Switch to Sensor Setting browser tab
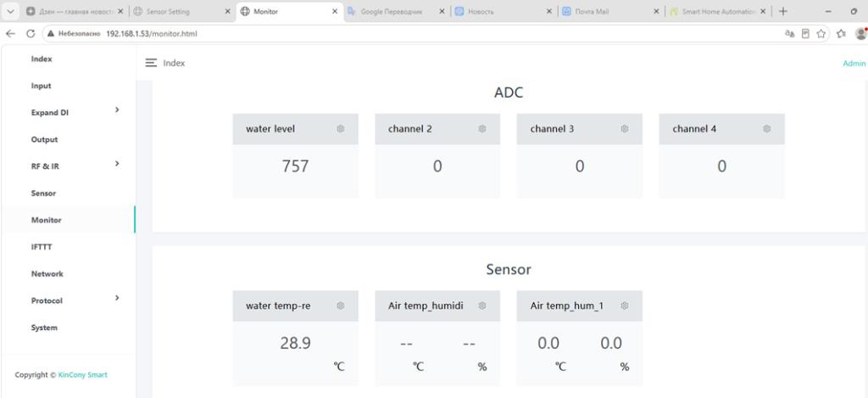The width and height of the screenshot is (868, 398). [182, 12]
